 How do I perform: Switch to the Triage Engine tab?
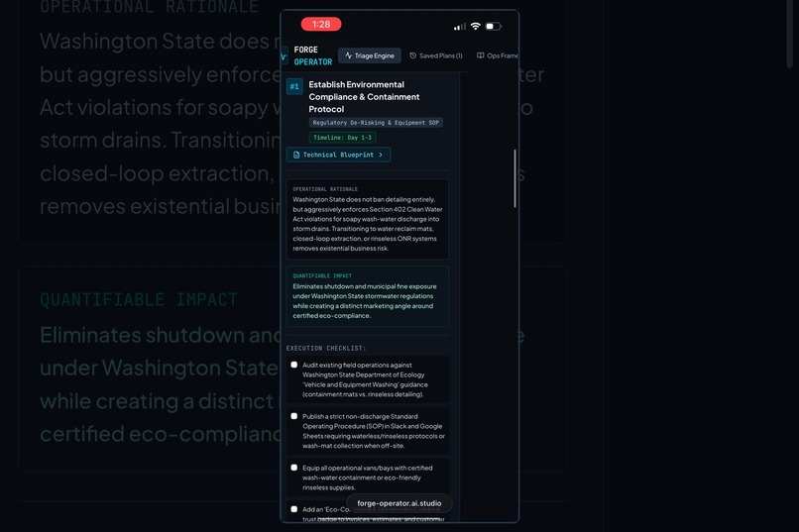pos(370,55)
